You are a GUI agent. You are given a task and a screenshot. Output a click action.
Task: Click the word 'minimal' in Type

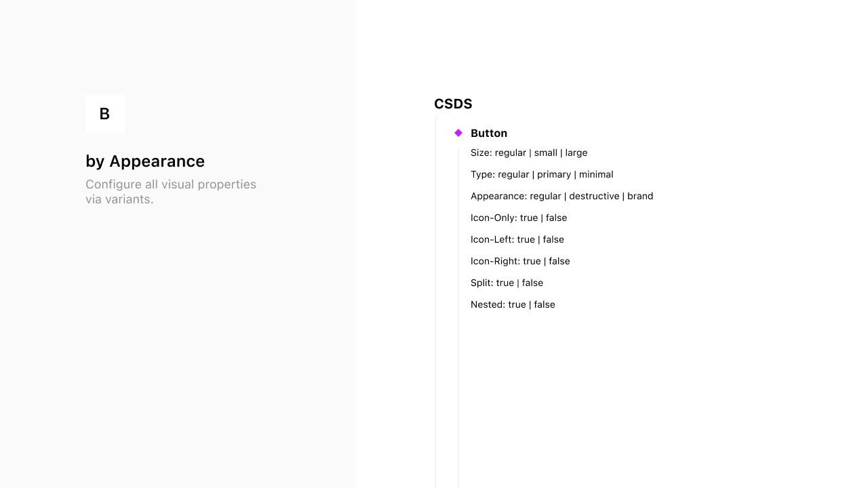click(x=596, y=174)
